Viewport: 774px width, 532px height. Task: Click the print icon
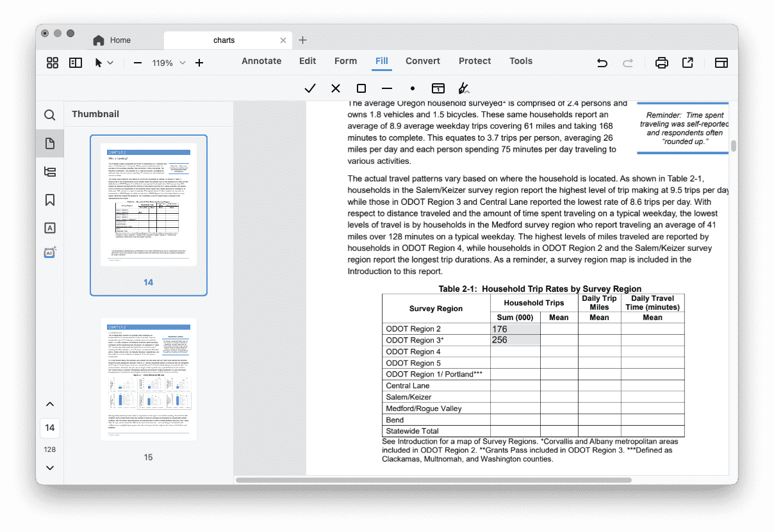pos(661,63)
